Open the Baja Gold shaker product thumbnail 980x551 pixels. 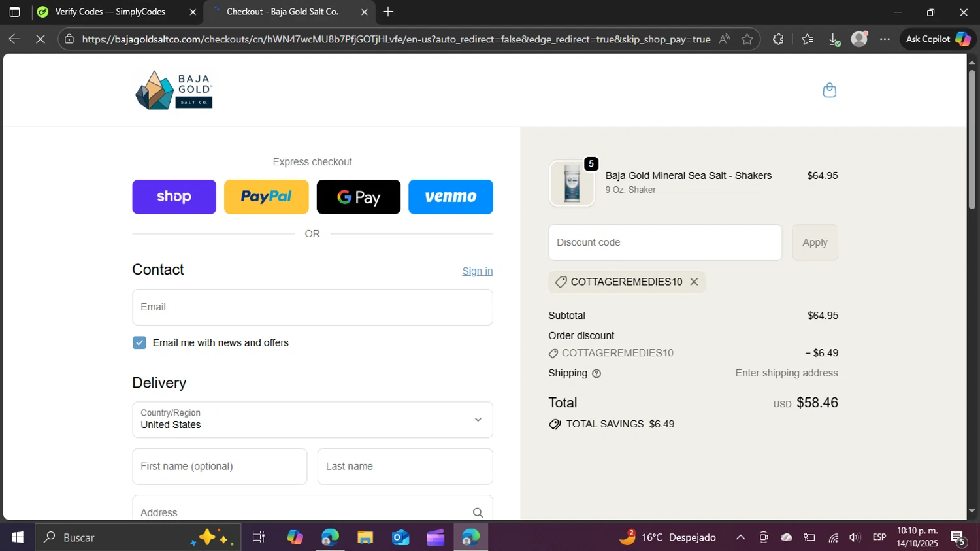coord(572,184)
